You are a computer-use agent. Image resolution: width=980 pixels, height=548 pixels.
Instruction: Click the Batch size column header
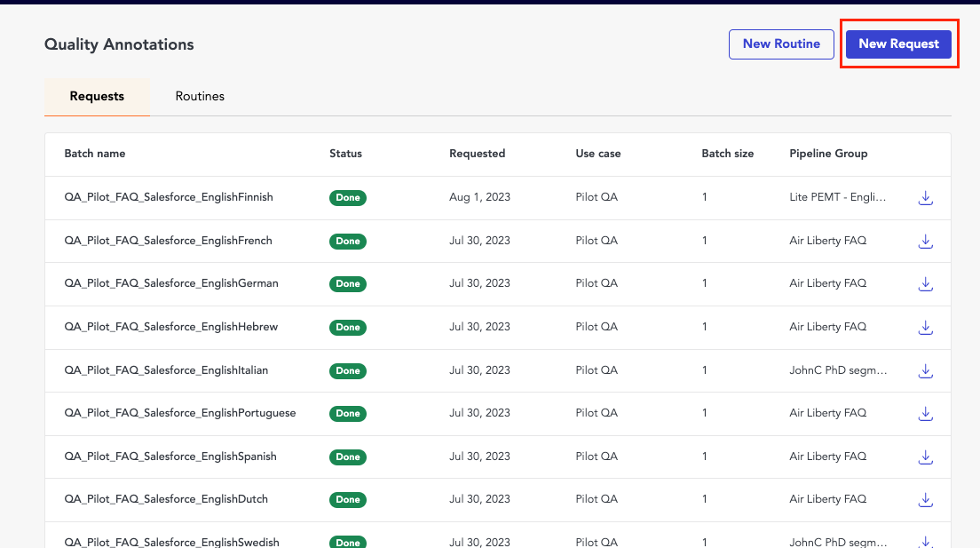(x=728, y=154)
